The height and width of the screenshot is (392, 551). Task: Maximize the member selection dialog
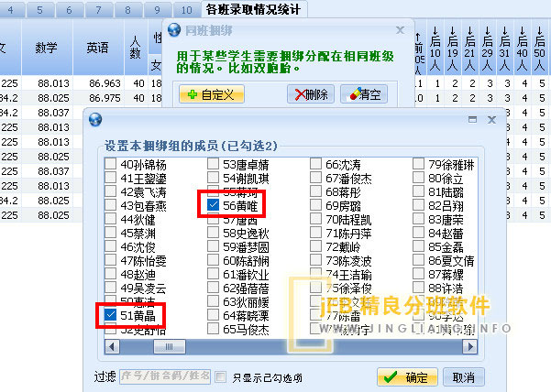point(473,120)
